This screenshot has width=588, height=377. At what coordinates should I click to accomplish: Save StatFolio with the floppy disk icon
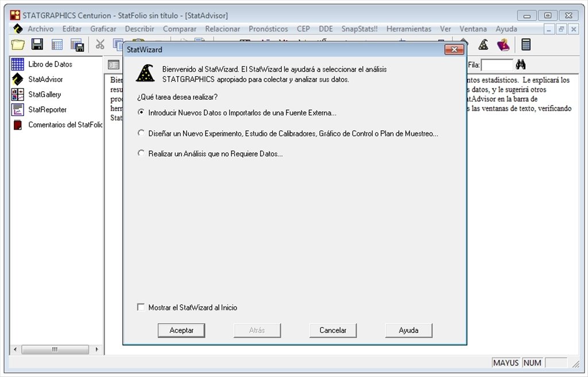(37, 45)
